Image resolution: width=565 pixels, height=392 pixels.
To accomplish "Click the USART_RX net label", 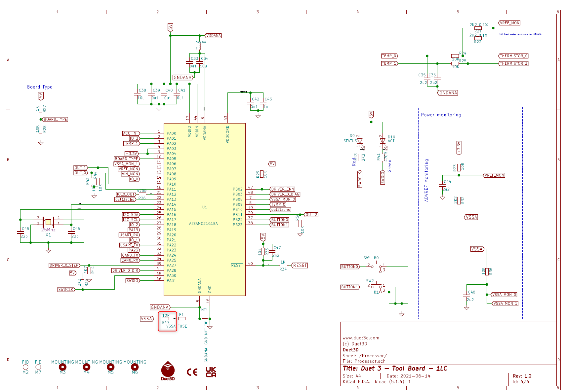I will [x=129, y=235].
